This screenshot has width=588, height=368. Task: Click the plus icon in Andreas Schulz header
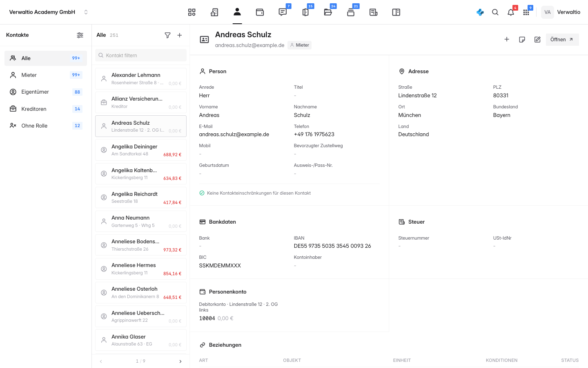point(507,39)
